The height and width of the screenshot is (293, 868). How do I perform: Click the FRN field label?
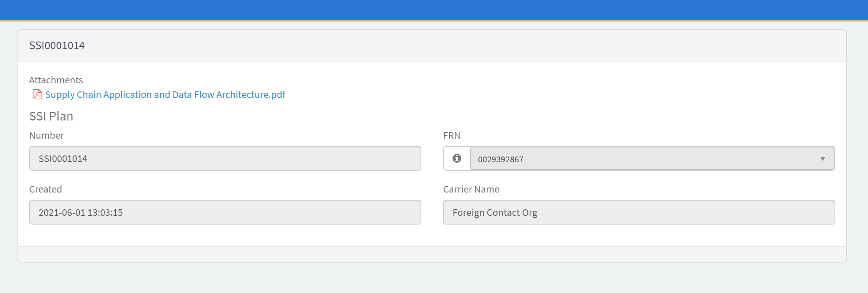(451, 135)
